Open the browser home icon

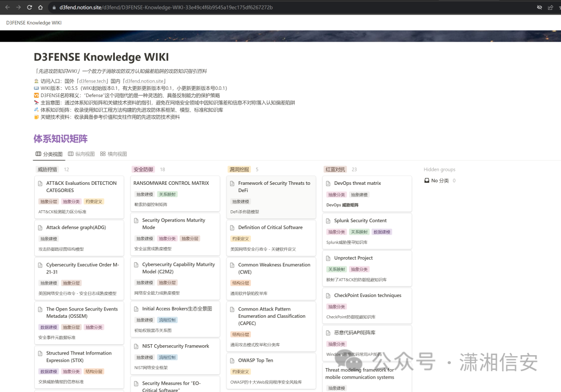[x=41, y=7]
